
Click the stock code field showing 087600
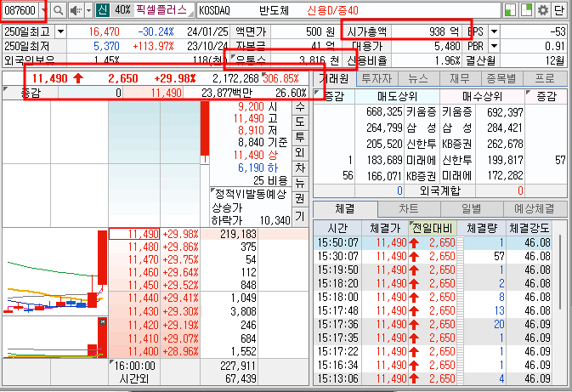pyautogui.click(x=20, y=10)
